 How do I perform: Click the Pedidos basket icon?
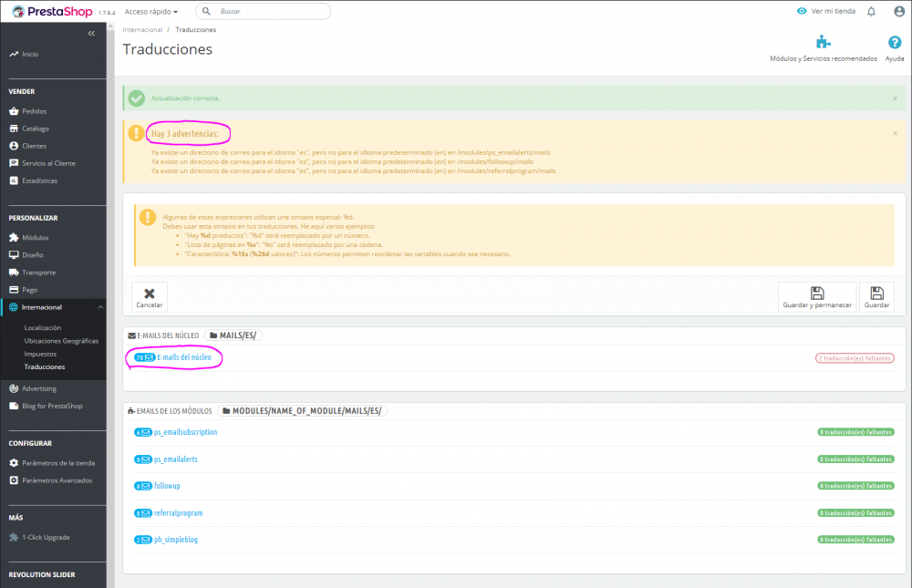point(14,111)
